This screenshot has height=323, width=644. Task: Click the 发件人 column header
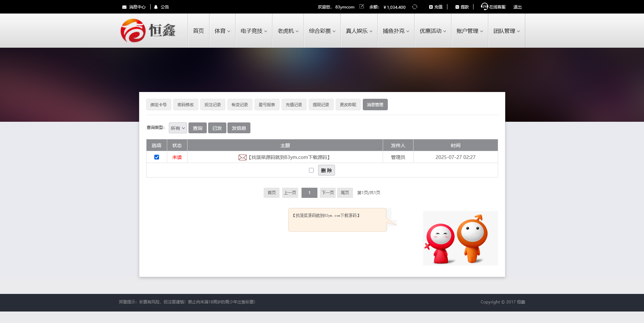click(398, 145)
